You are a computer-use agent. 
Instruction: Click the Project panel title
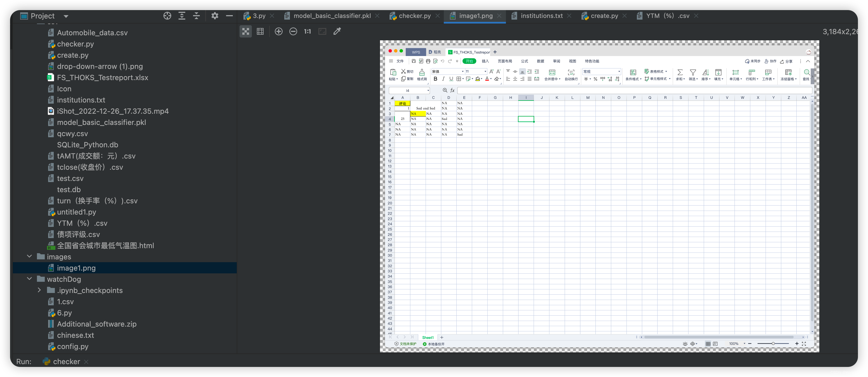click(x=43, y=16)
